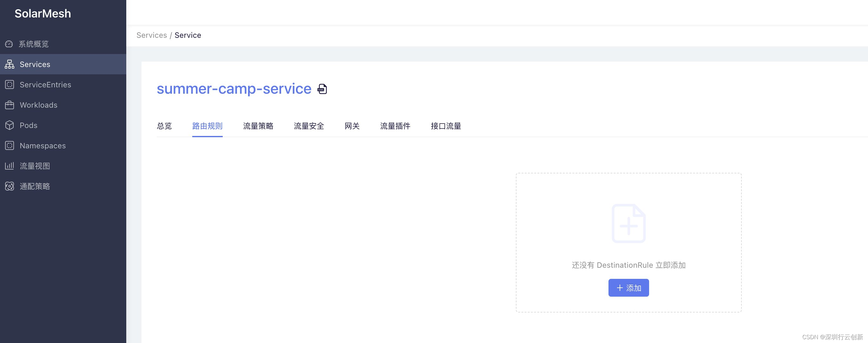Click the add DestinationRule file icon
Viewport: 868px width, 343px height.
pyautogui.click(x=628, y=223)
